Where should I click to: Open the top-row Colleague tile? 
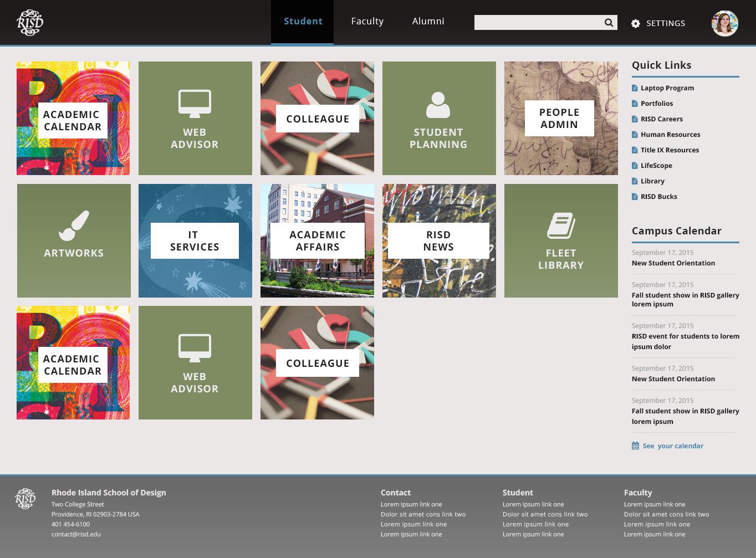pos(317,118)
